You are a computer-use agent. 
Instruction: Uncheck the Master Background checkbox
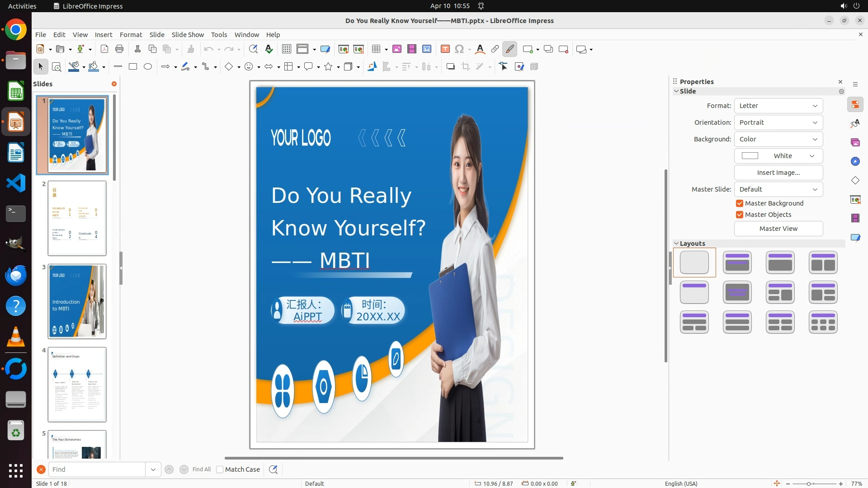740,203
